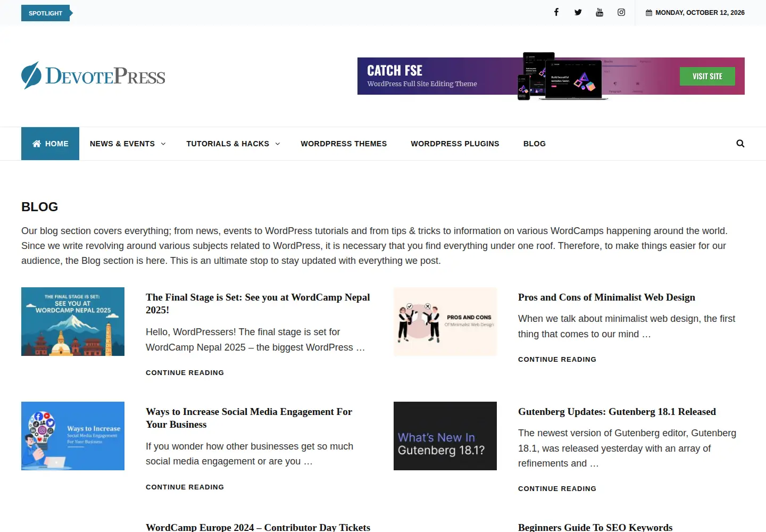Viewport: 766px width, 532px height.
Task: Open Ways to Increase Social Media Engagement title
Action: coord(249,418)
